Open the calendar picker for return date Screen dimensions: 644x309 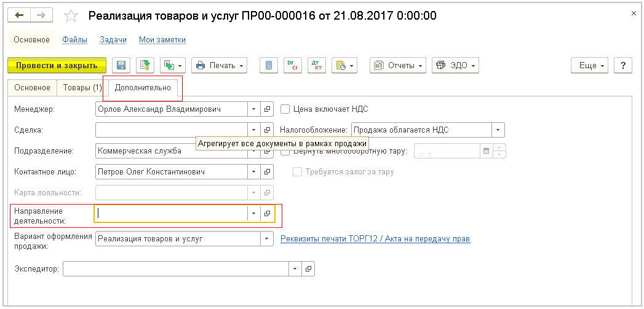tap(486, 151)
